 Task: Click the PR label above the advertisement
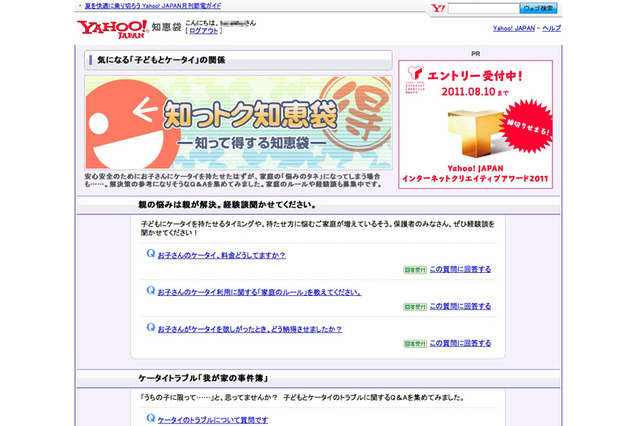coord(476,53)
